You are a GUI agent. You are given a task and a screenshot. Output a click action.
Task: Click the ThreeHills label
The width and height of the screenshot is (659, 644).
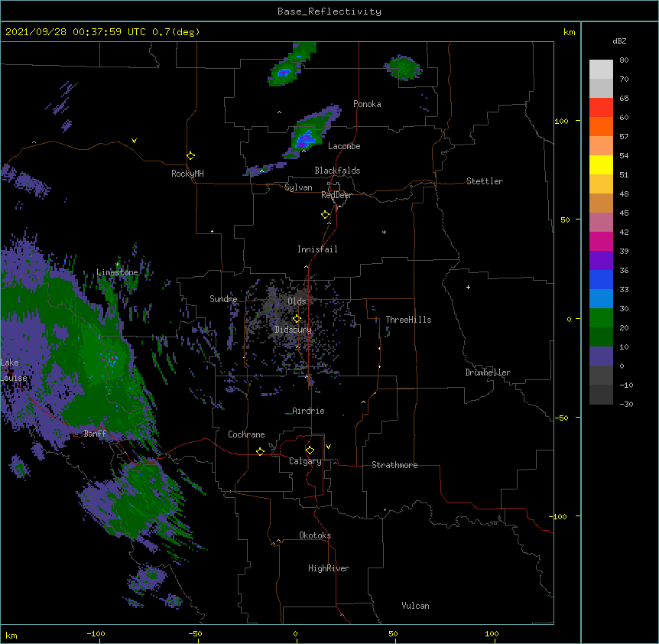(408, 320)
